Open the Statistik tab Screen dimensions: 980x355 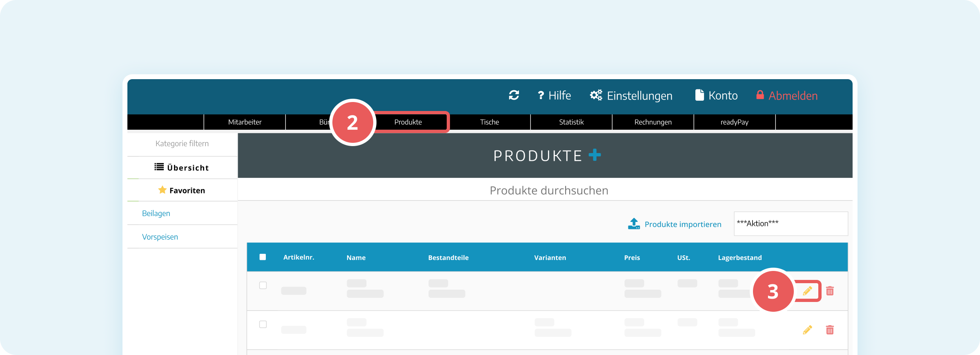pos(571,122)
